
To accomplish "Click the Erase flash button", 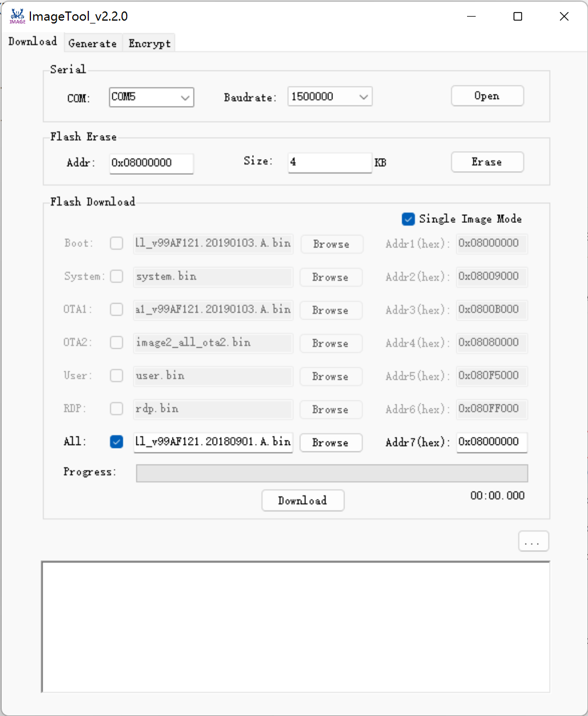I will pos(487,162).
